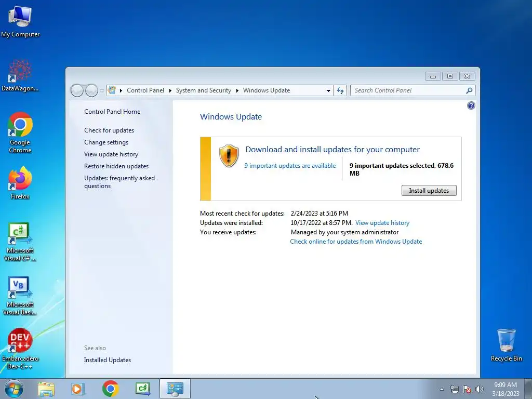Open Restore hidden updates
Viewport: 532px width, 399px height.
click(x=116, y=166)
